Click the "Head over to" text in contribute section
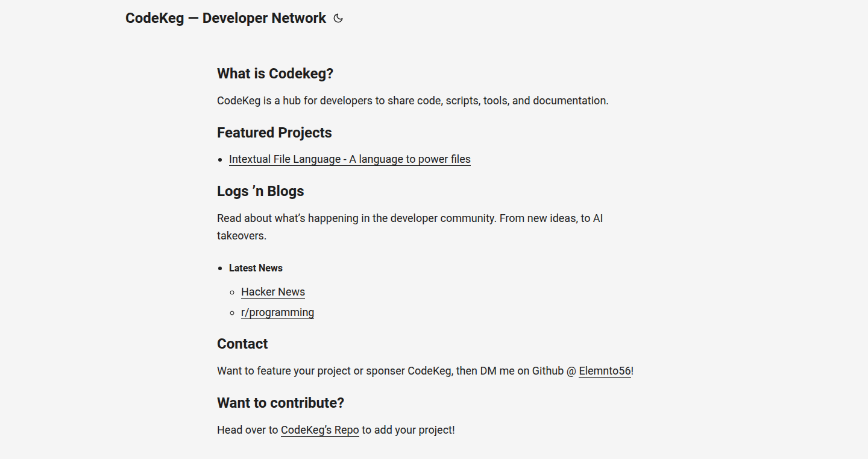868x459 pixels. tap(248, 430)
